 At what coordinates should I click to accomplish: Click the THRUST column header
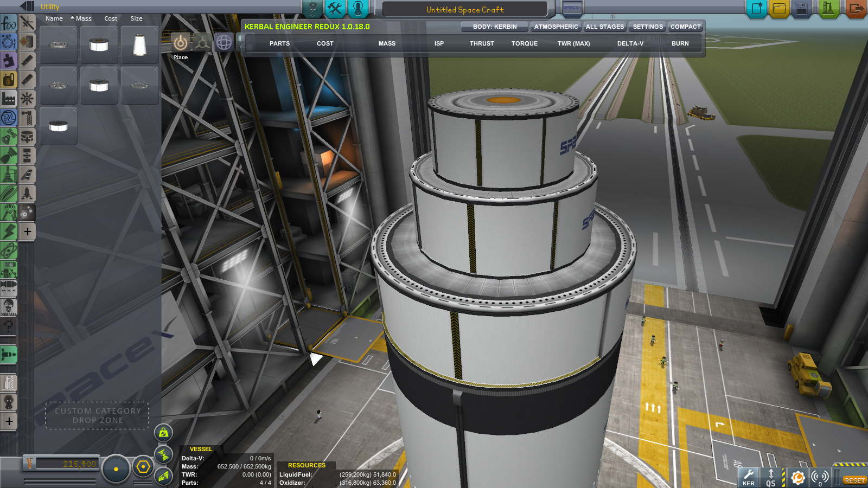click(482, 43)
